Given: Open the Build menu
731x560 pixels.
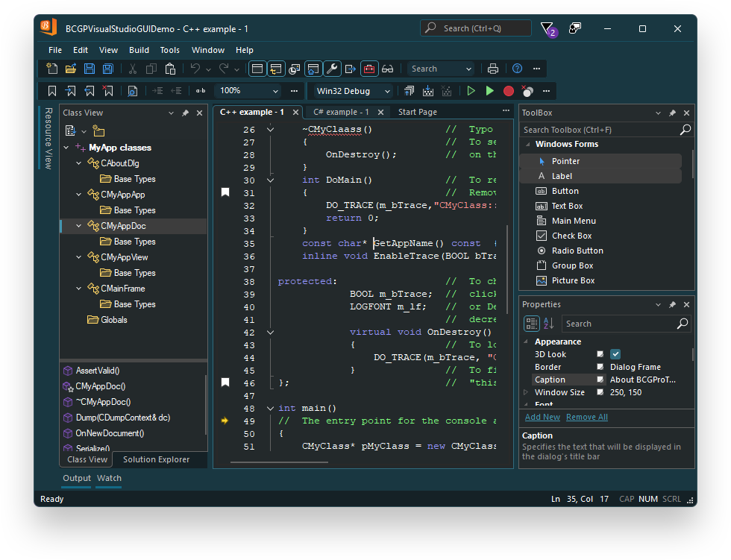Looking at the screenshot, I should (138, 50).
